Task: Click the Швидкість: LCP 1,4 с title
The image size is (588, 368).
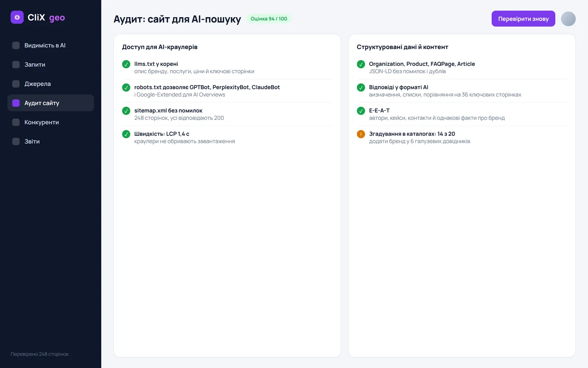Action: (162, 134)
